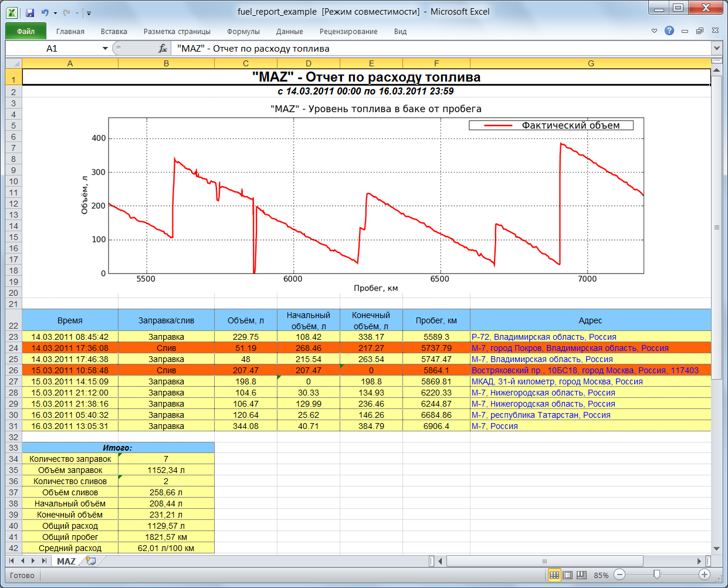The height and width of the screenshot is (588, 728).
Task: Click the Insert Function fx button
Action: tap(163, 49)
